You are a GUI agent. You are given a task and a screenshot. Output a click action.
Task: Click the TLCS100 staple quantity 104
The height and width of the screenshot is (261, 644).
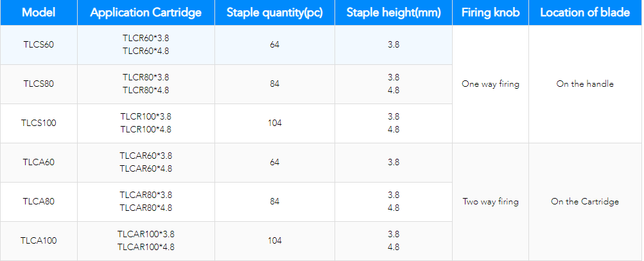point(275,123)
